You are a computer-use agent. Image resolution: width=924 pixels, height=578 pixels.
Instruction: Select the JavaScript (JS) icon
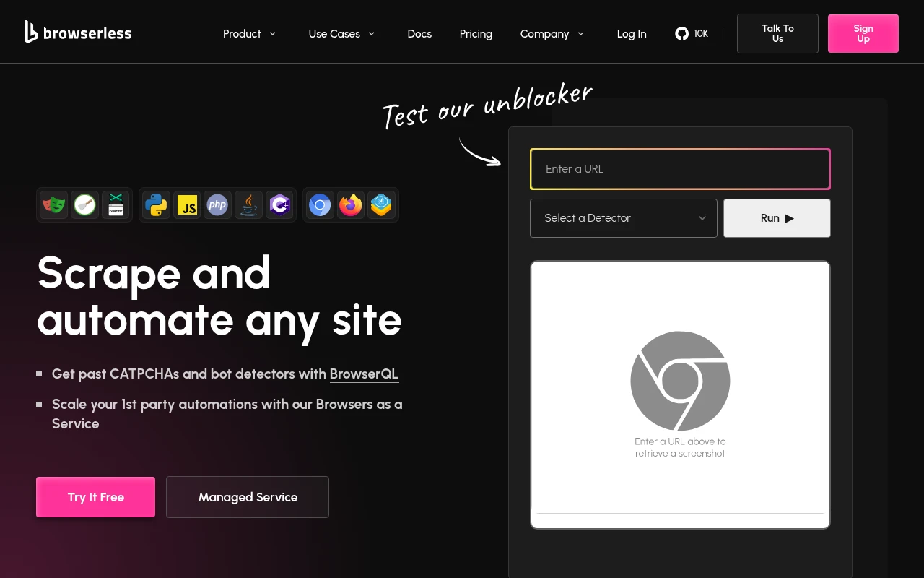point(187,204)
